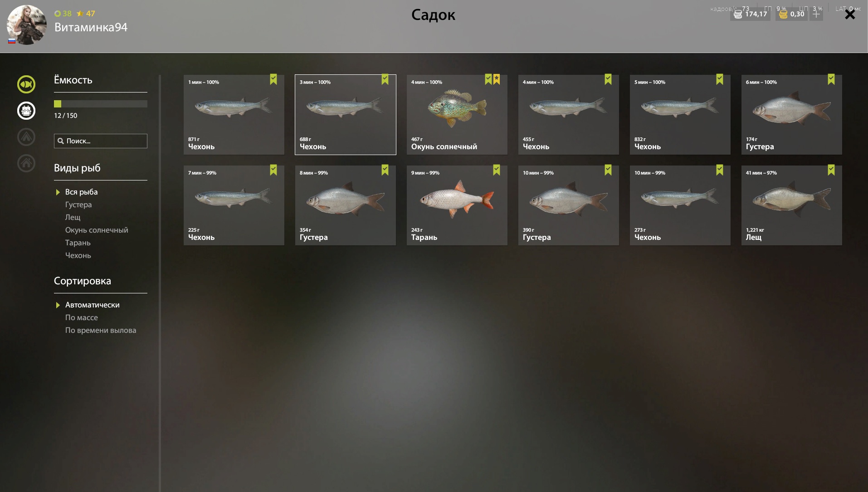The image size is (868, 492).
Task: Filter fish by Окунь солнечный
Action: coord(97,230)
